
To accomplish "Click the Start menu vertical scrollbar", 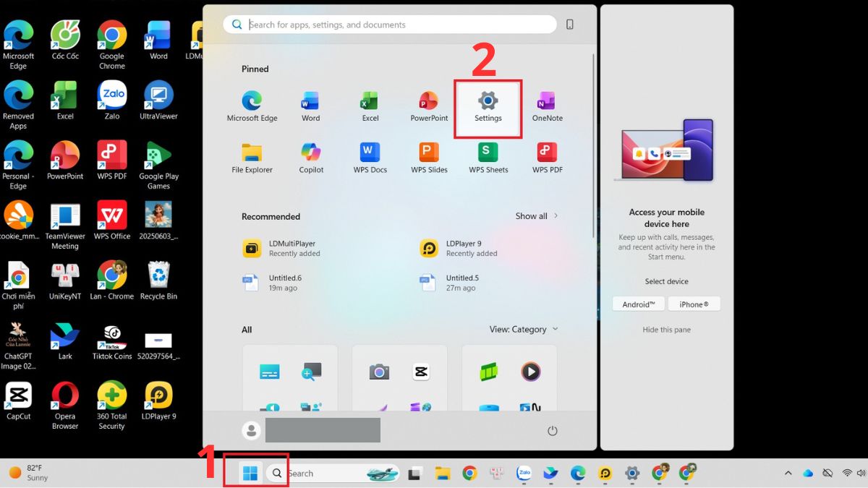I will [594, 145].
